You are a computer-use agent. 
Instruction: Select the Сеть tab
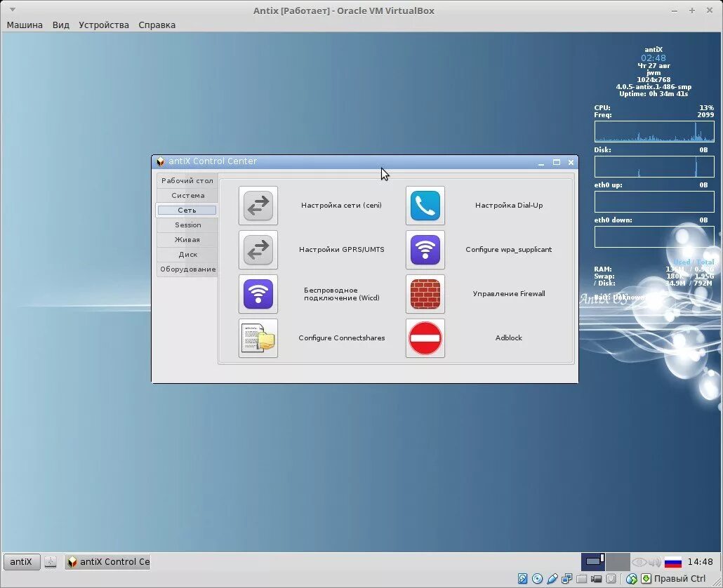click(x=187, y=210)
